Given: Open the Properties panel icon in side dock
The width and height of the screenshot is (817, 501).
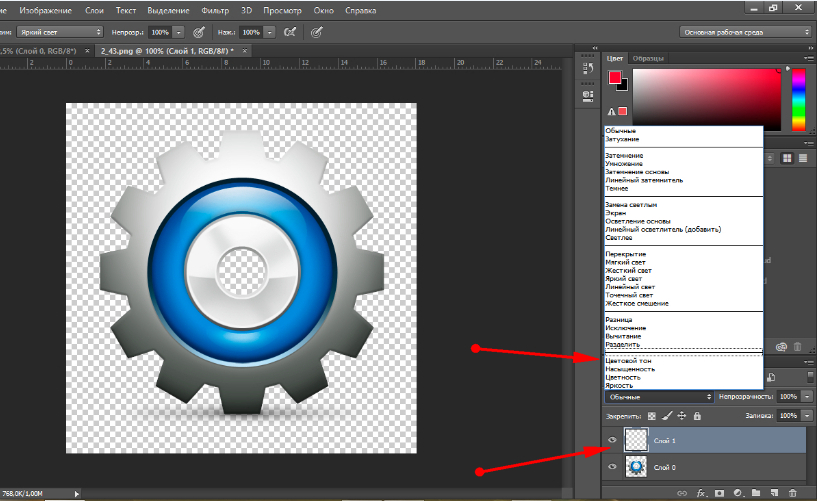Looking at the screenshot, I should coord(588,96).
